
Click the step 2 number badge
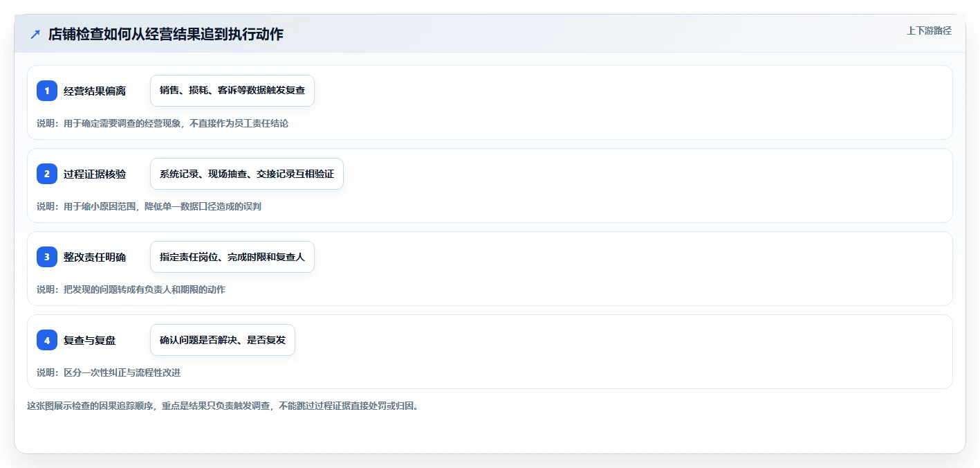[47, 174]
